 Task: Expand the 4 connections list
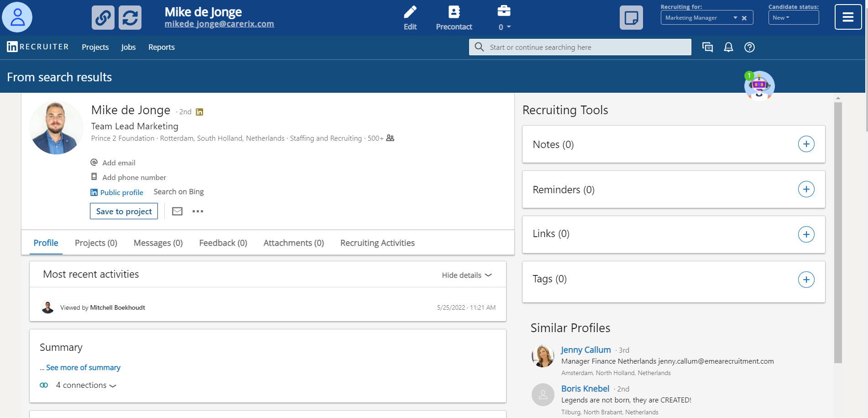(x=86, y=385)
